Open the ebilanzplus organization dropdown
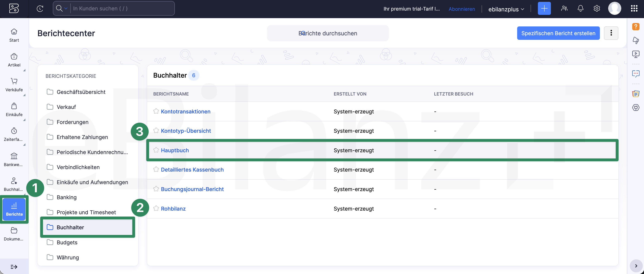This screenshot has width=644, height=274. pyautogui.click(x=506, y=9)
